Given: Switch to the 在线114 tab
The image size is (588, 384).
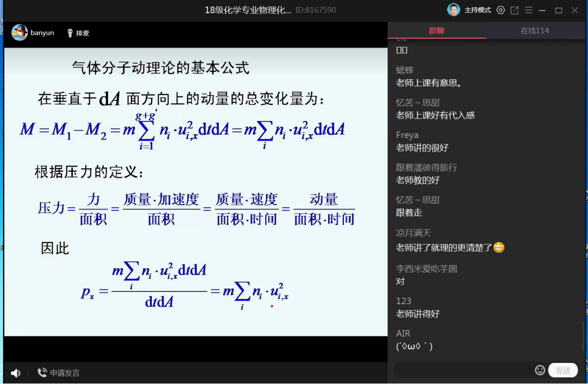Looking at the screenshot, I should pos(535,30).
